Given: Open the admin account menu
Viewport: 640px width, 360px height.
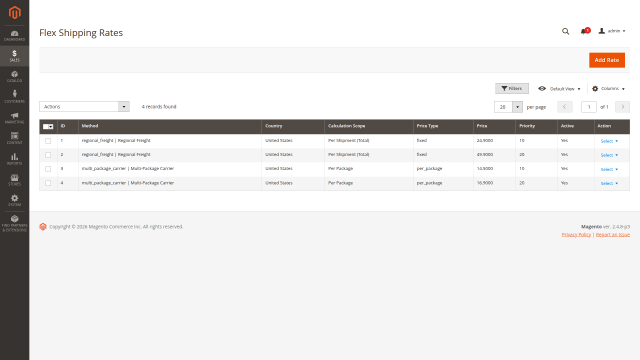Looking at the screenshot, I should (612, 31).
